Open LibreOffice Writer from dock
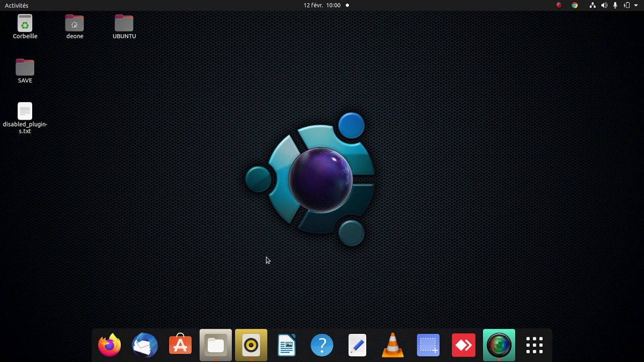The height and width of the screenshot is (362, 644). (287, 345)
